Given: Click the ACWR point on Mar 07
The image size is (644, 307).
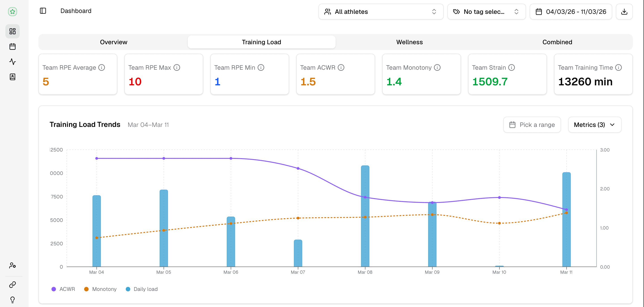Looking at the screenshot, I should (298, 168).
